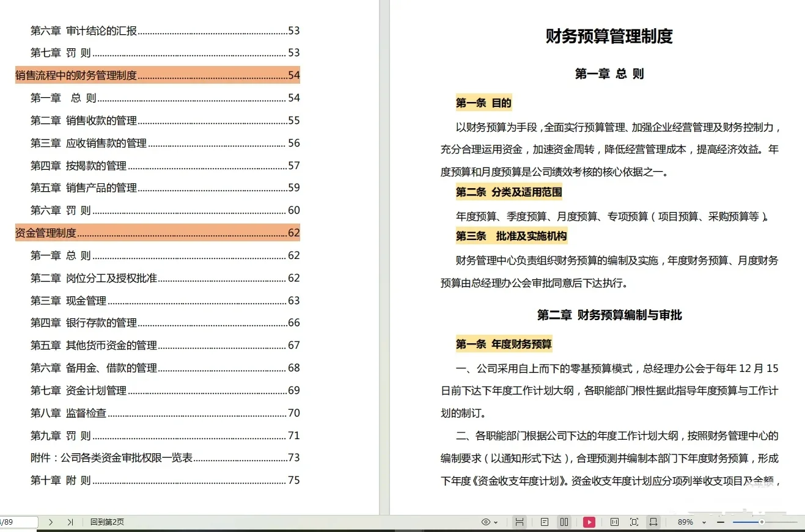Jump to 第二章 销售收款的管理
805x532 pixels.
165,120
